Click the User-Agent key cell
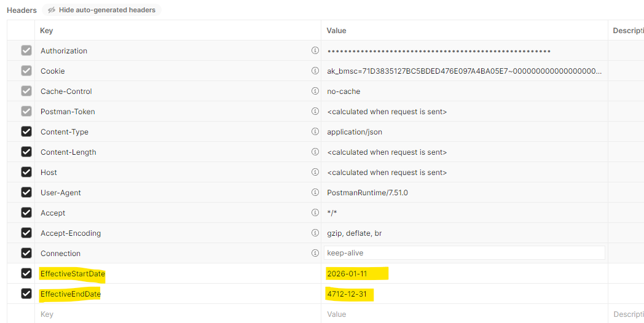This screenshot has height=323, width=644. [x=178, y=192]
